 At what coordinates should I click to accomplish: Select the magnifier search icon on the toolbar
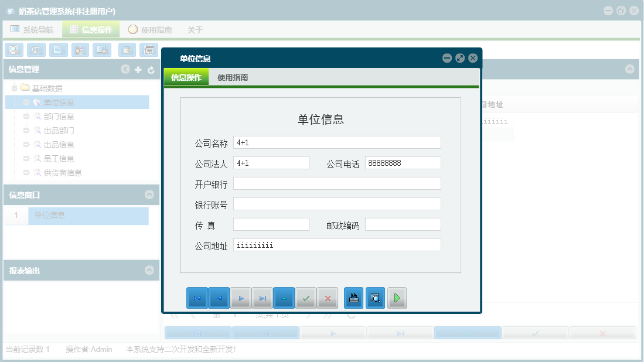[14, 50]
